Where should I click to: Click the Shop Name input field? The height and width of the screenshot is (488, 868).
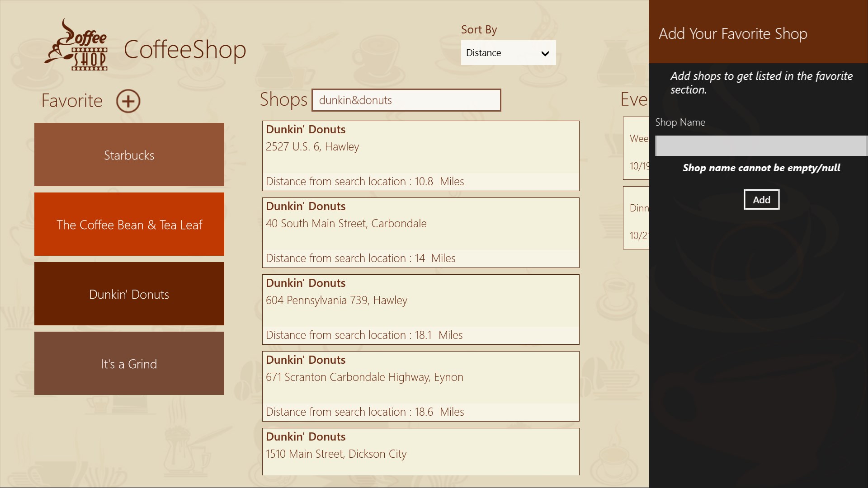[760, 146]
